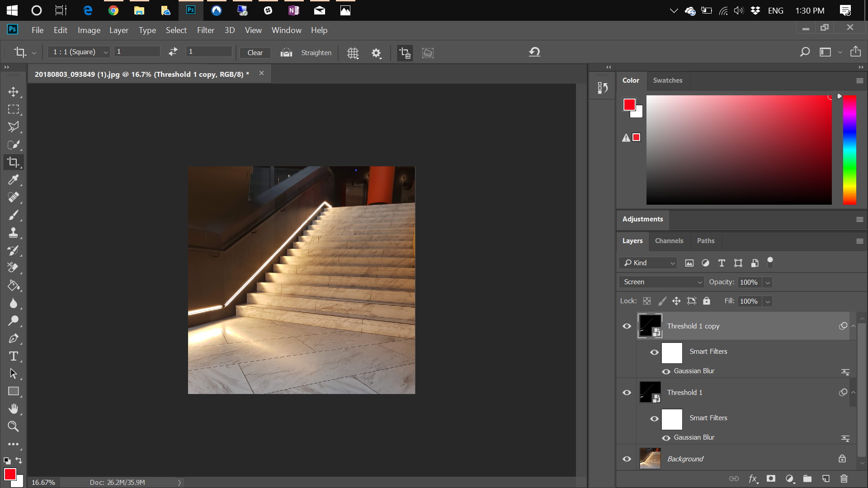Activate the Zoom tool
The image size is (868, 488).
[x=14, y=426]
